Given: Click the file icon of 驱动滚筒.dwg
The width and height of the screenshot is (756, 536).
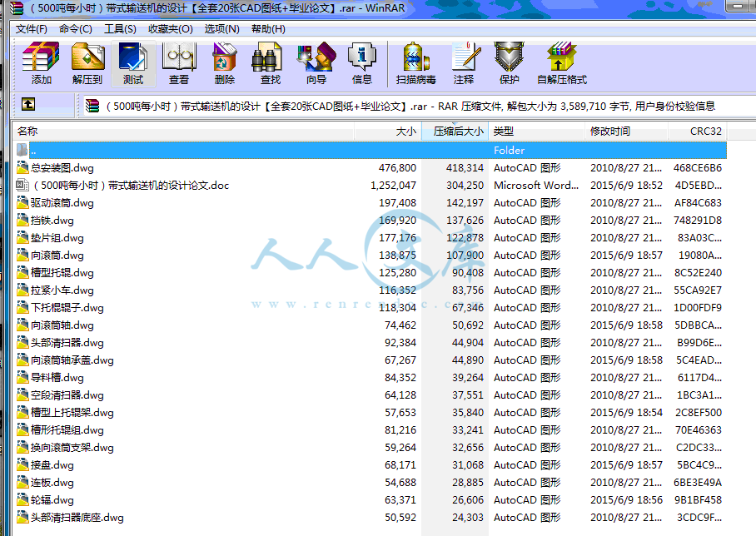Looking at the screenshot, I should [22, 202].
